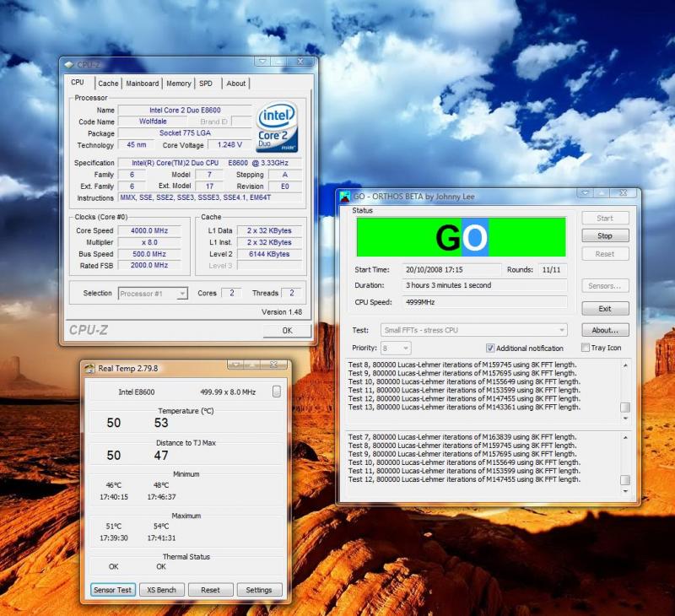Click the lower log scroll up arrow

point(625,437)
